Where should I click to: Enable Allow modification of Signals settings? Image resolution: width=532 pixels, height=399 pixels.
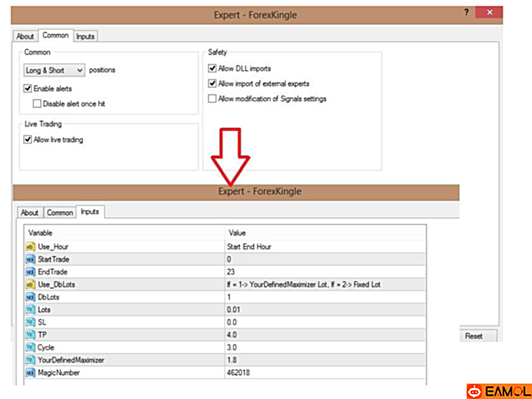pyautogui.click(x=212, y=99)
